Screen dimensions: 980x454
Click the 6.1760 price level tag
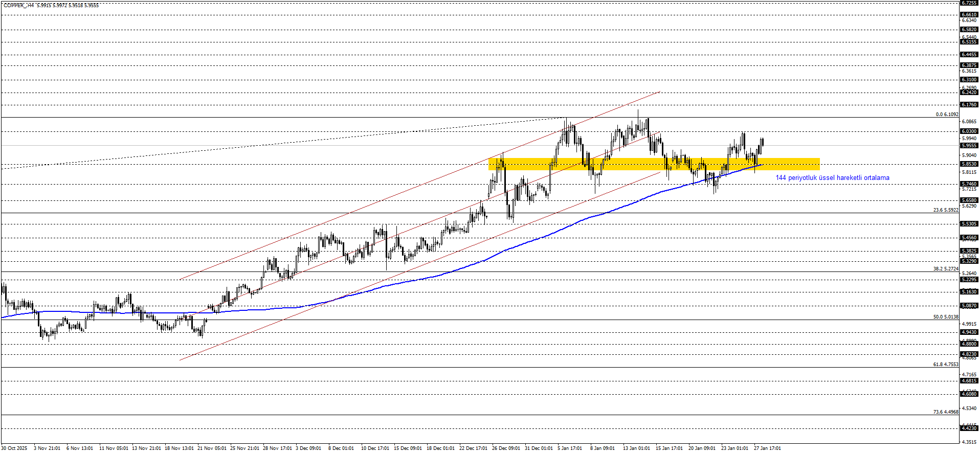(969, 105)
